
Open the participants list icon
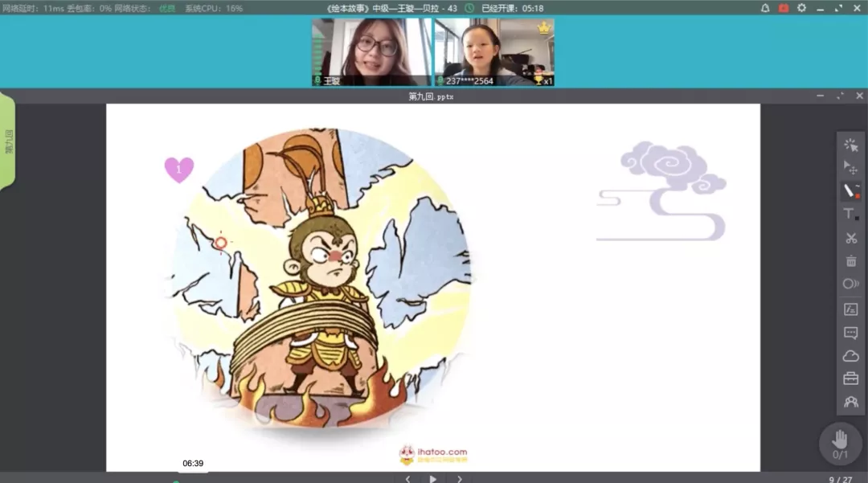[850, 402]
